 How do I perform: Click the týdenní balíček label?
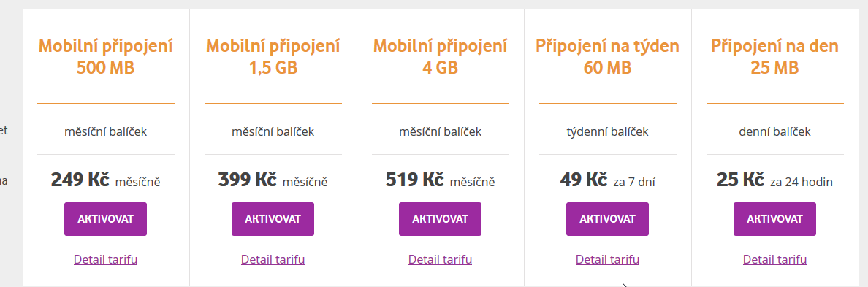pos(607,132)
